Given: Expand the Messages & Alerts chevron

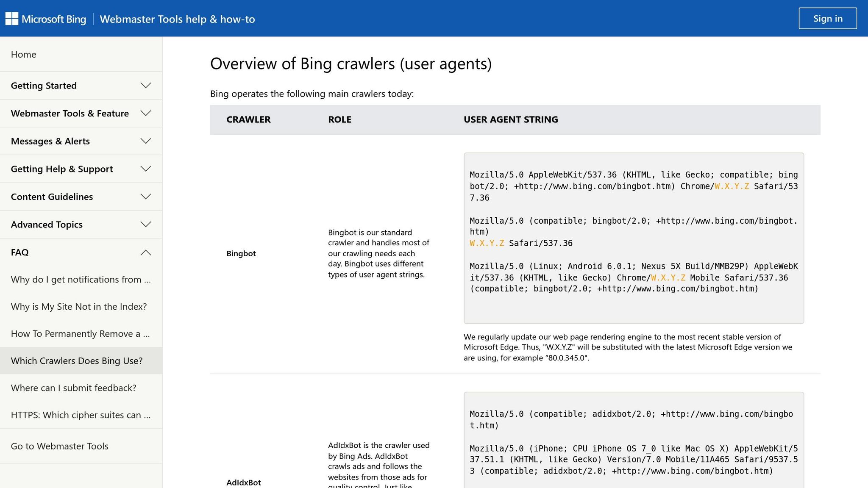Looking at the screenshot, I should [145, 141].
